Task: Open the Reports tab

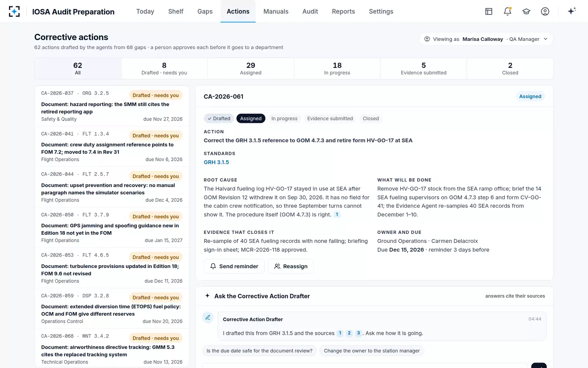Action: (x=343, y=11)
